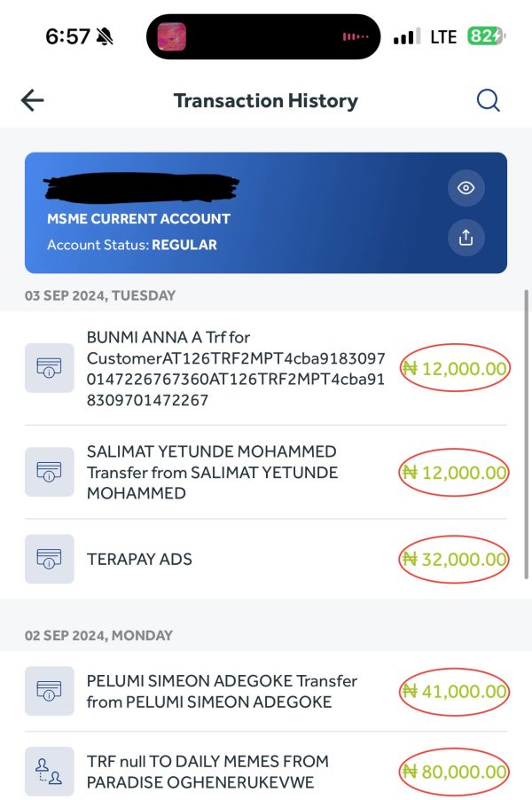Select the ₦ 80,000.00 amount
The height and width of the screenshot is (800, 532).
pos(454,772)
